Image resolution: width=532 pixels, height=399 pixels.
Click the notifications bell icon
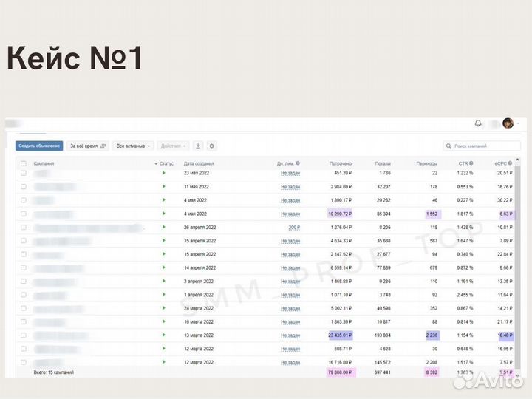tap(478, 123)
